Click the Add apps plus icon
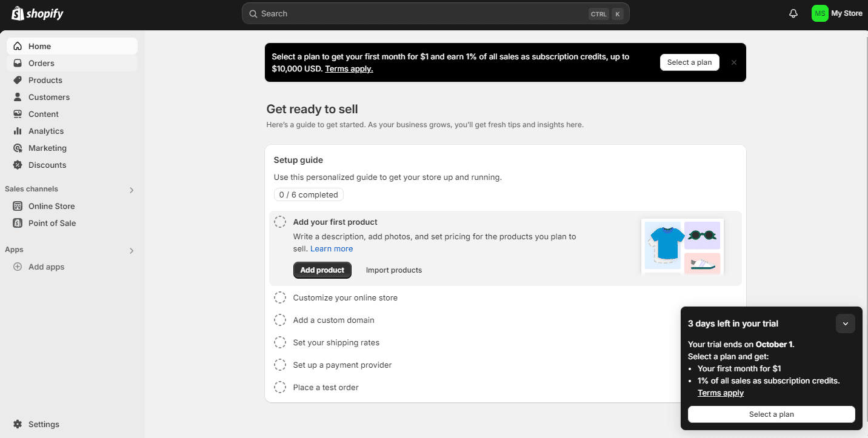 18,267
